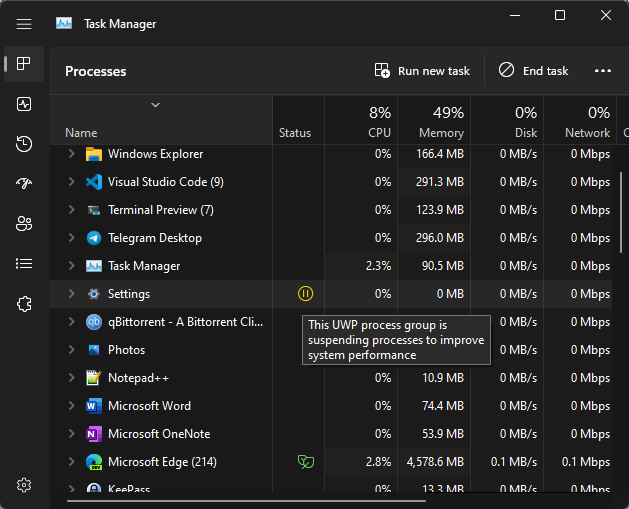Image resolution: width=629 pixels, height=509 pixels.
Task: Click the End task button
Action: 534,71
